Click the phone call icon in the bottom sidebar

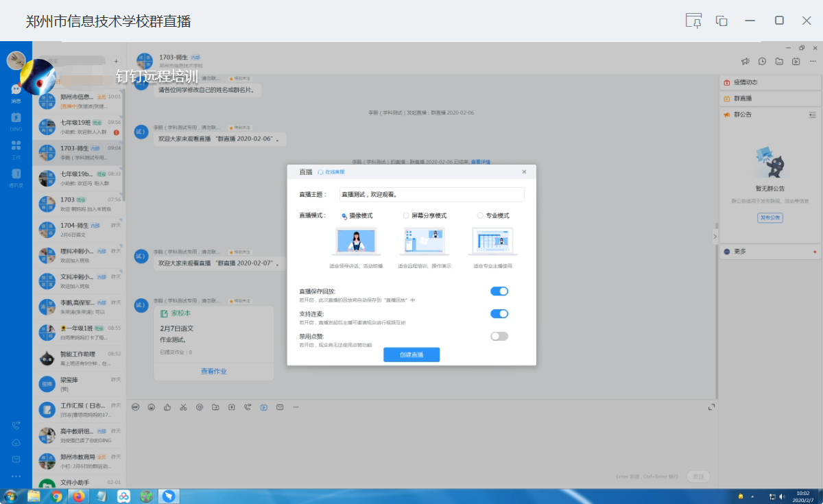16,425
